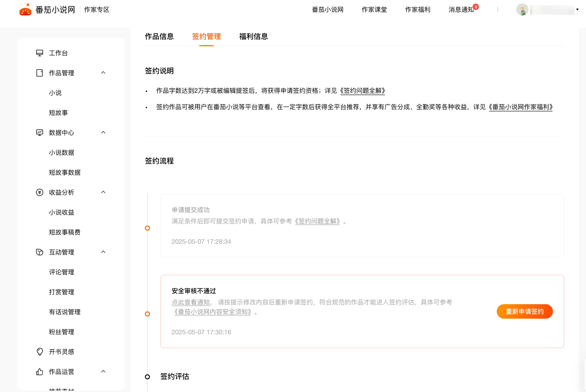
Task: Open 小说 under 作品管理
Action: pyautogui.click(x=55, y=93)
